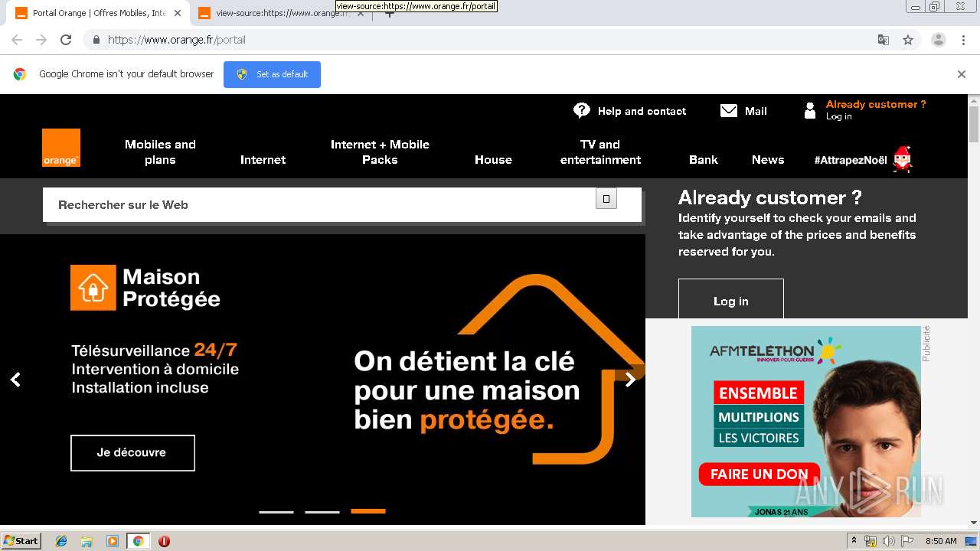Open the House menu
Viewport: 980px width, 551px height.
[493, 159]
